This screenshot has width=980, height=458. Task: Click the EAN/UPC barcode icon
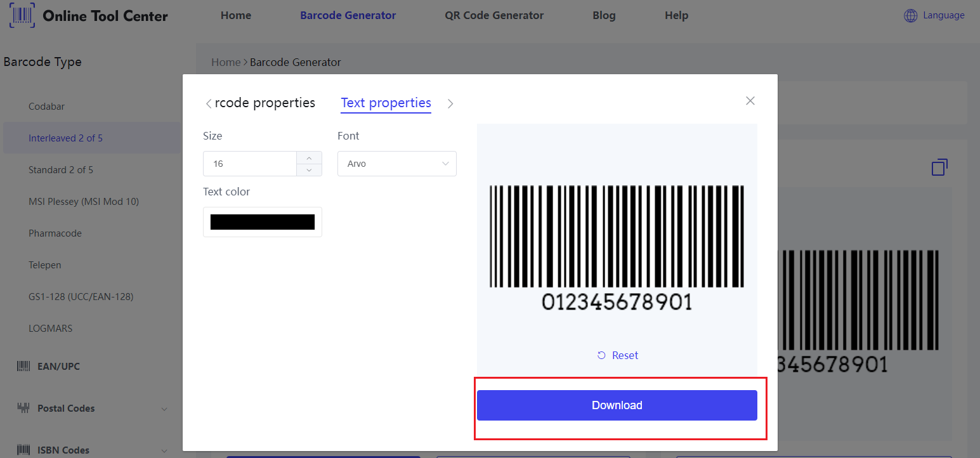23,367
